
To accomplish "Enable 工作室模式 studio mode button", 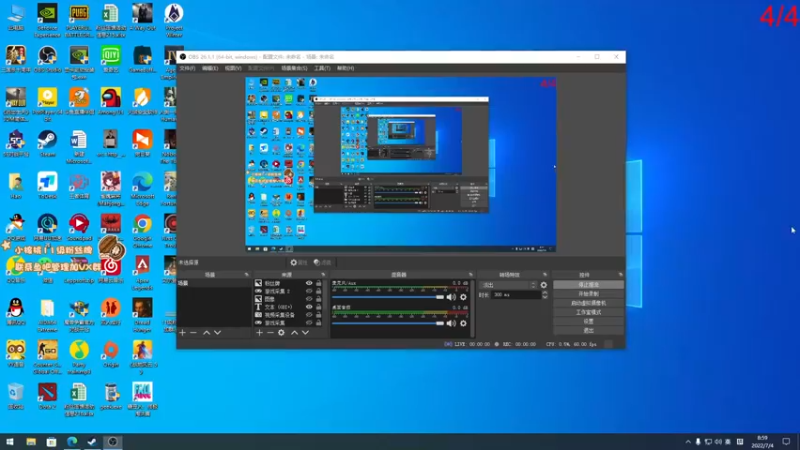I will (x=588, y=312).
